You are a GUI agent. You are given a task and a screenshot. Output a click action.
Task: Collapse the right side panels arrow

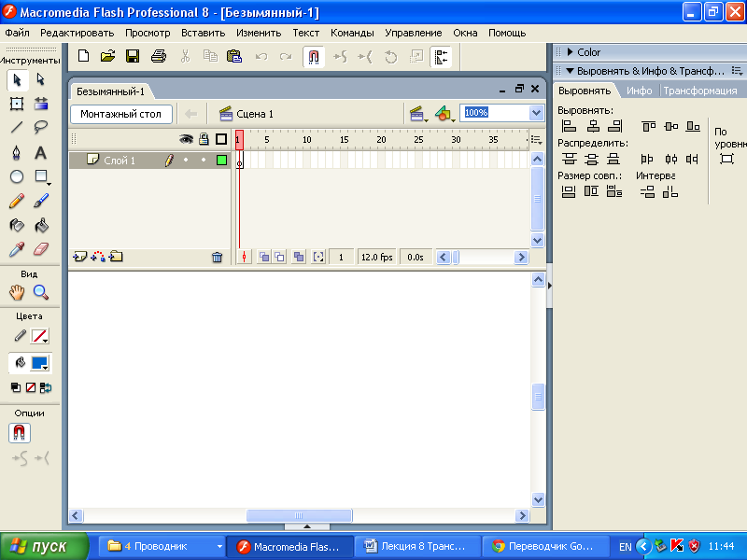pyautogui.click(x=549, y=286)
